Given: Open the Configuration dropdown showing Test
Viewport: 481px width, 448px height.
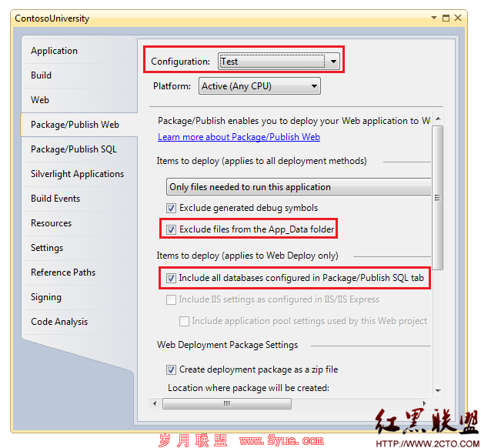Looking at the screenshot, I should 279,62.
